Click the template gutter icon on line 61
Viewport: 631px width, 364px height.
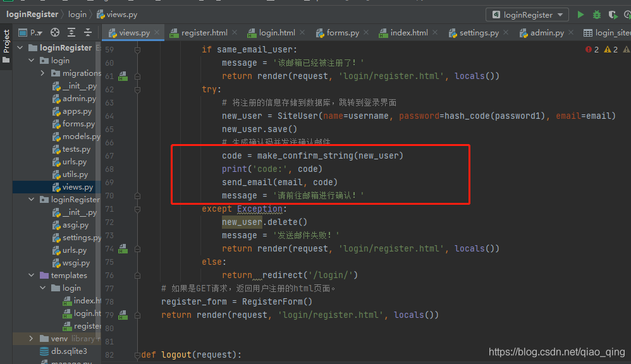pyautogui.click(x=123, y=76)
